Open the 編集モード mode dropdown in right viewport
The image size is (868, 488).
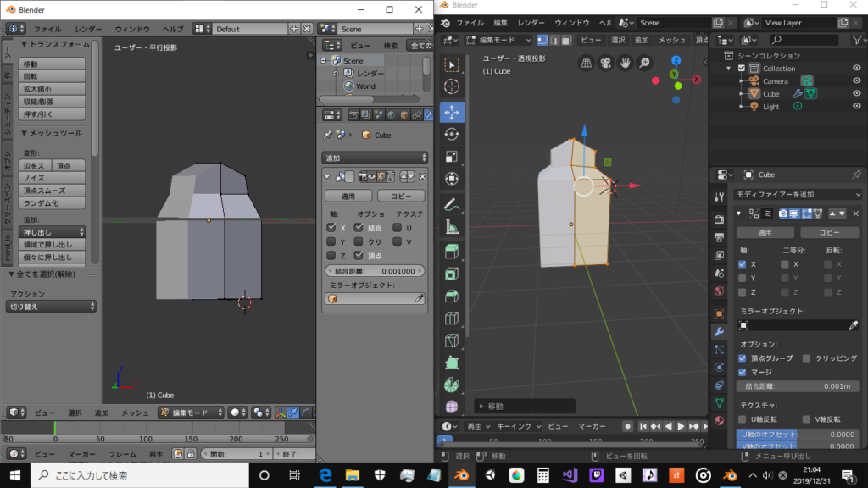tap(499, 40)
